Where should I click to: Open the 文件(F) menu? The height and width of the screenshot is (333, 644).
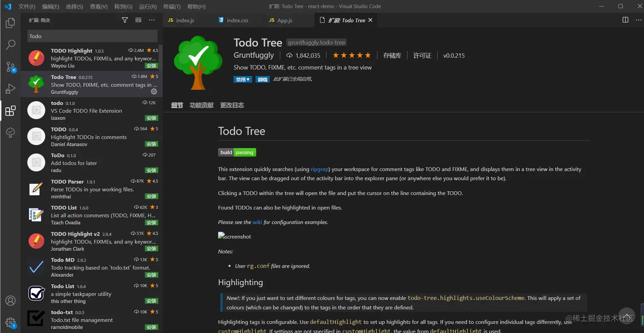[27, 6]
